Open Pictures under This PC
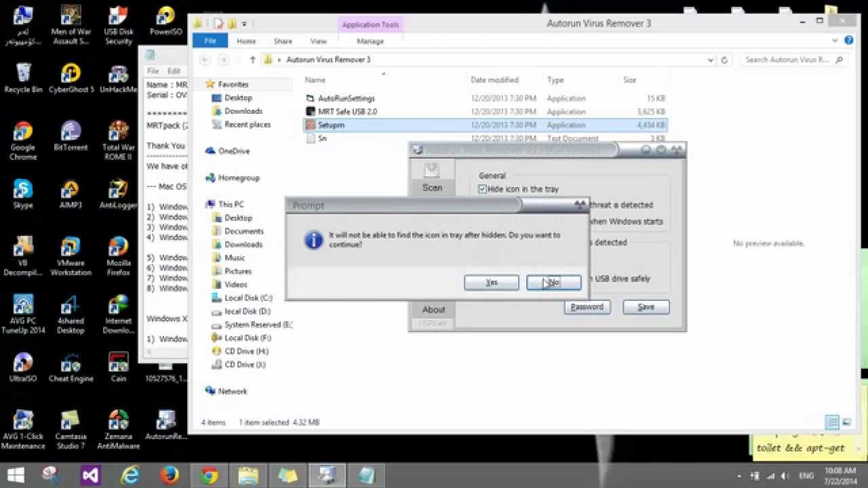Screen dimensions: 868x488 point(237,271)
